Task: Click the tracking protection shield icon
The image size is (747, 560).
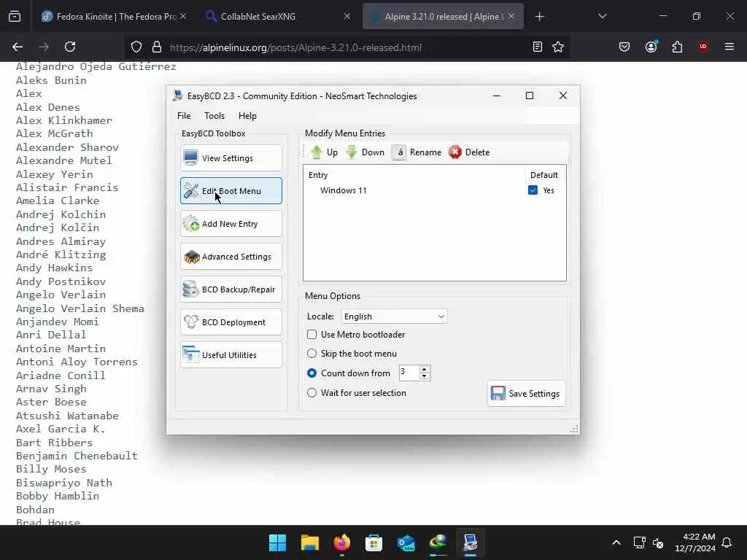Action: (x=136, y=47)
